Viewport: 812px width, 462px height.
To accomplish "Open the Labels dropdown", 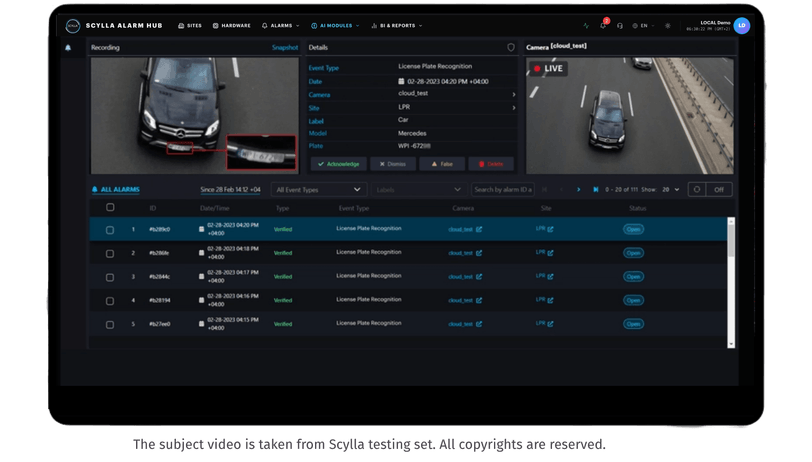I will (419, 190).
